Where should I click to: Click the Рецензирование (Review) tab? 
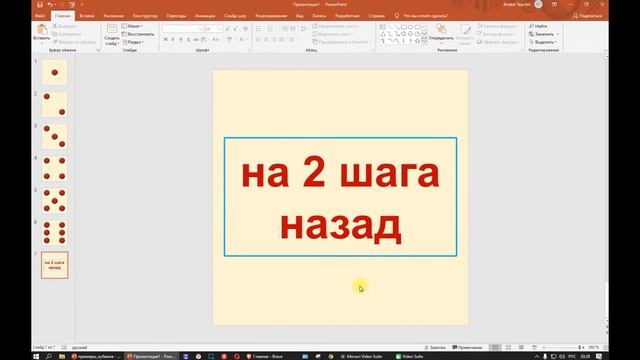(271, 16)
